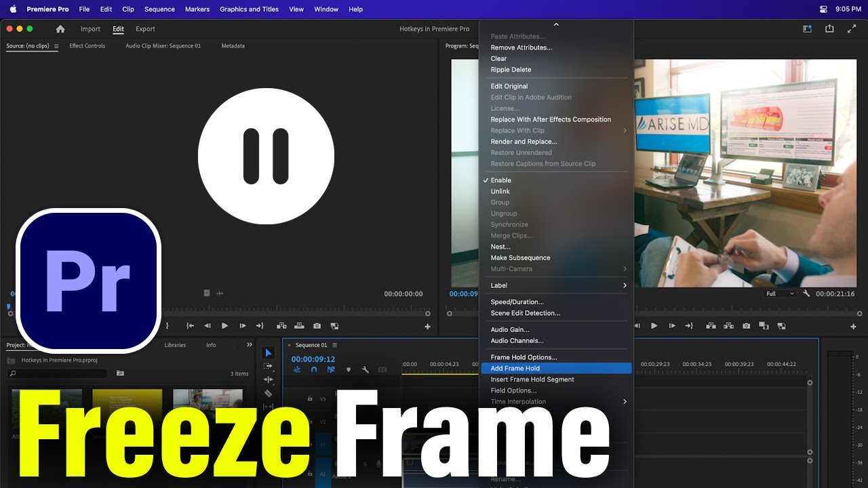868x488 pixels.
Task: Play clip in Source monitor
Action: tap(225, 326)
